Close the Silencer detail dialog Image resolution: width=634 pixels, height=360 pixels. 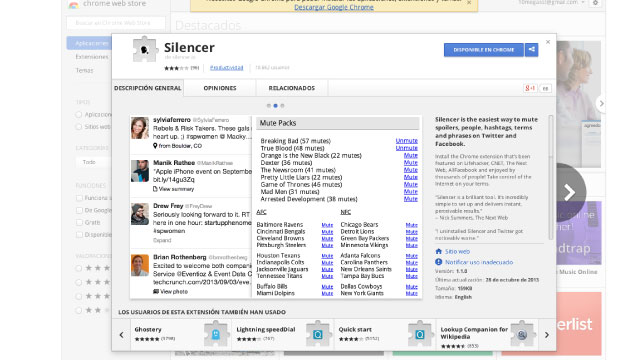tap(548, 42)
